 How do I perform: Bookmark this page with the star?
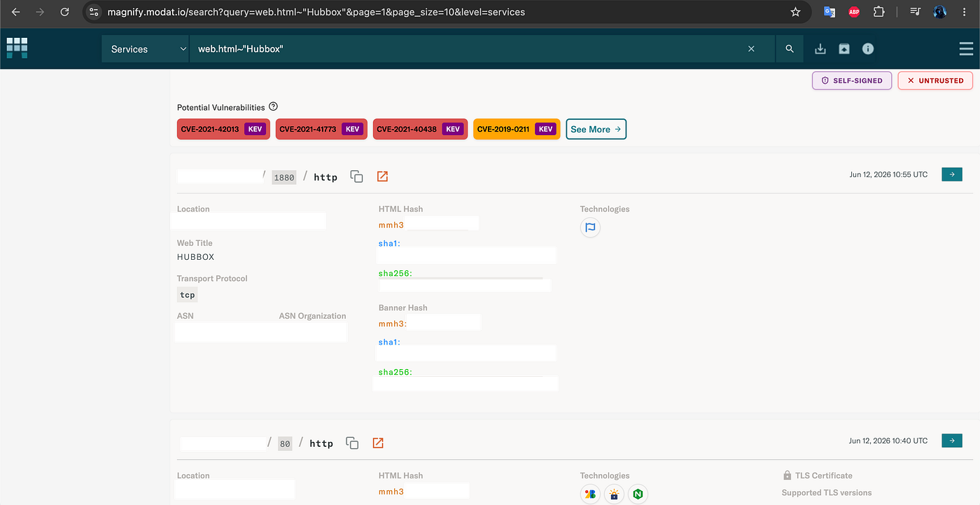pyautogui.click(x=795, y=12)
